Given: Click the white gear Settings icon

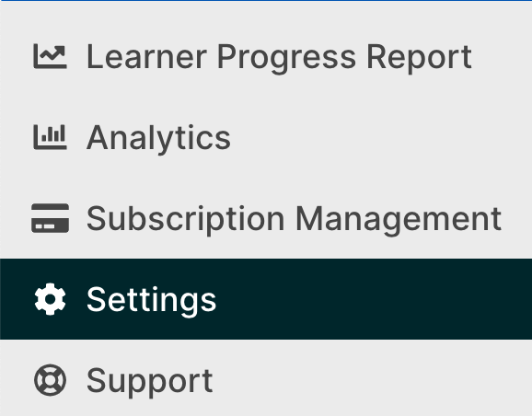Looking at the screenshot, I should [50, 299].
